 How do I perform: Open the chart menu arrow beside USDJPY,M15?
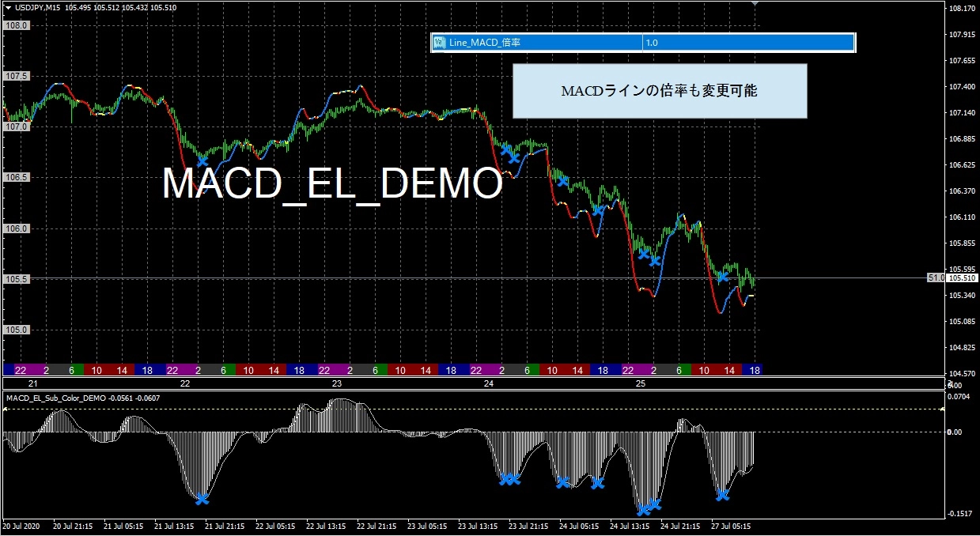[8, 8]
